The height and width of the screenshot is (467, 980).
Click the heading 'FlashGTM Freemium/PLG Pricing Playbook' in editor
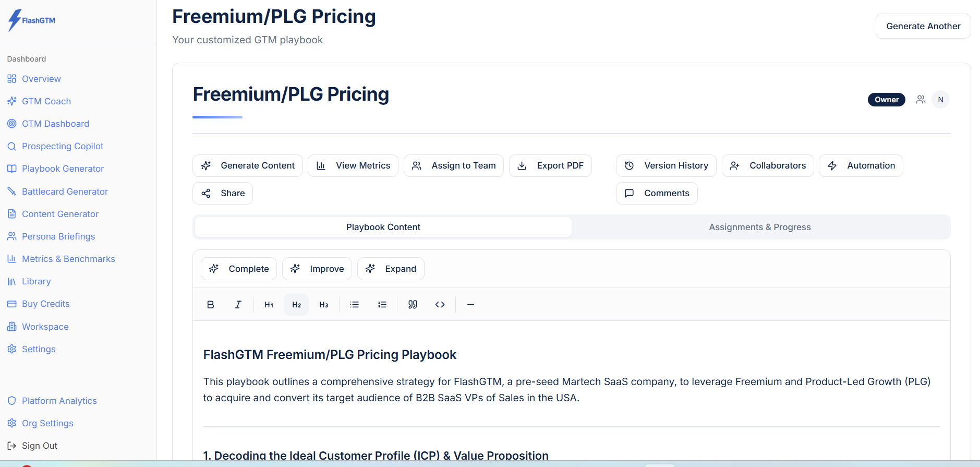click(330, 355)
